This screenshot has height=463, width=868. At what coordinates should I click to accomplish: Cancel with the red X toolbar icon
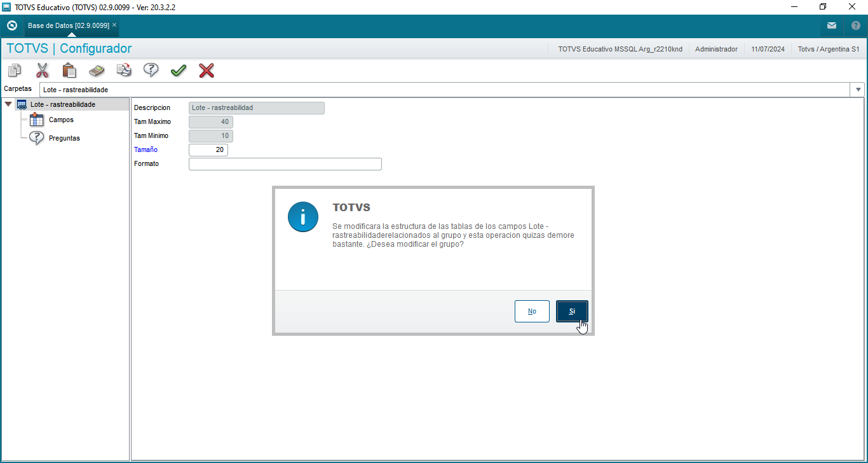coord(207,70)
